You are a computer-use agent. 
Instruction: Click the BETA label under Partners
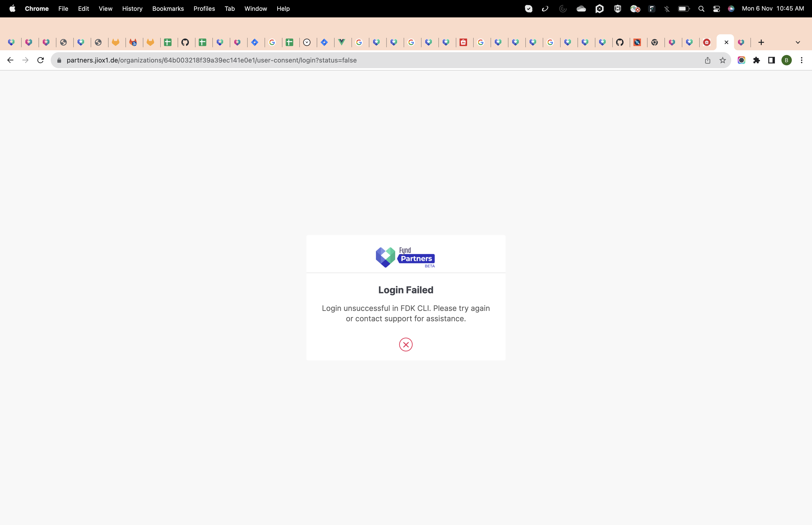[x=430, y=266]
